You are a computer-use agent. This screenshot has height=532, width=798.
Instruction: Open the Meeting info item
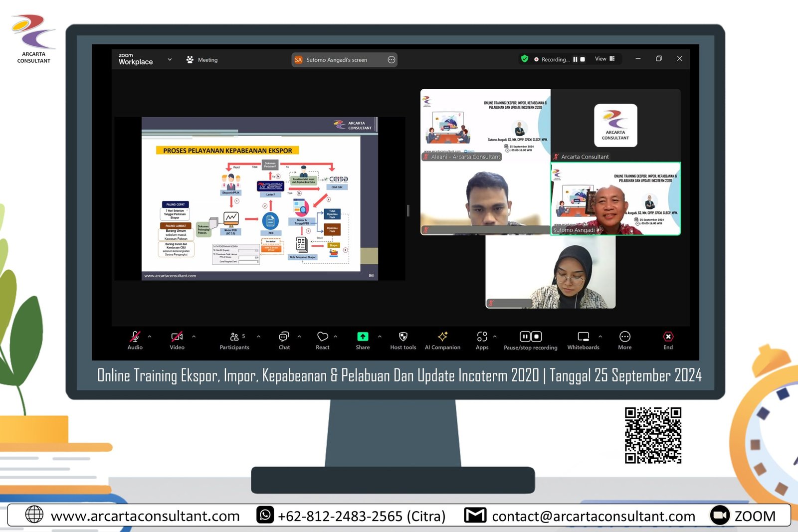click(202, 60)
